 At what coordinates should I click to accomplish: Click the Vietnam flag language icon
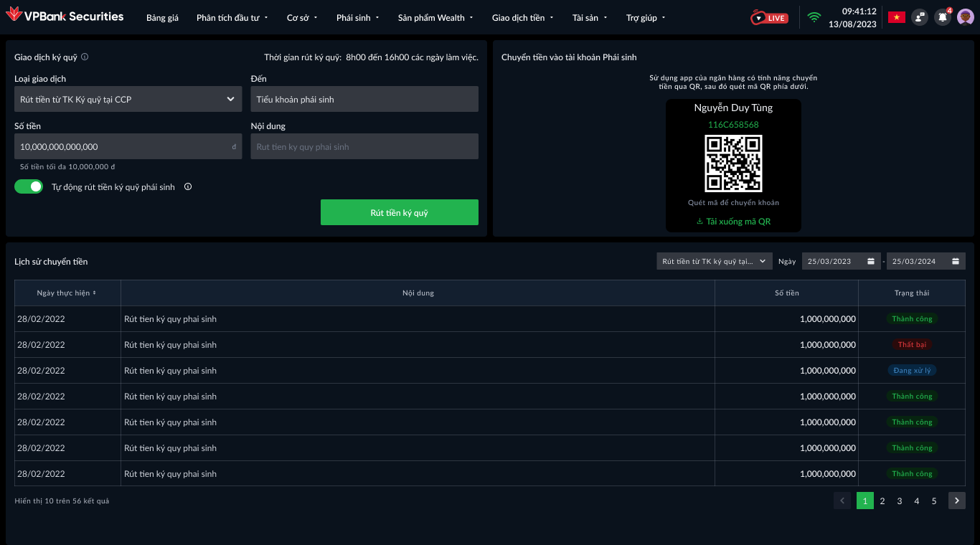click(896, 17)
